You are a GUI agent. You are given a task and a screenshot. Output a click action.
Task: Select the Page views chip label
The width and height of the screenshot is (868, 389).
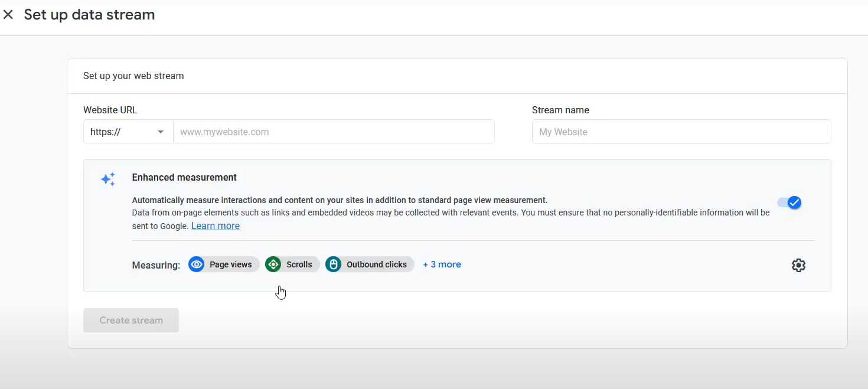[231, 264]
